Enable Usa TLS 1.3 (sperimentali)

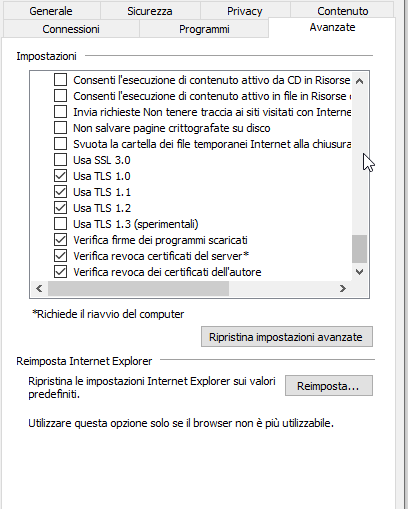pos(60,224)
